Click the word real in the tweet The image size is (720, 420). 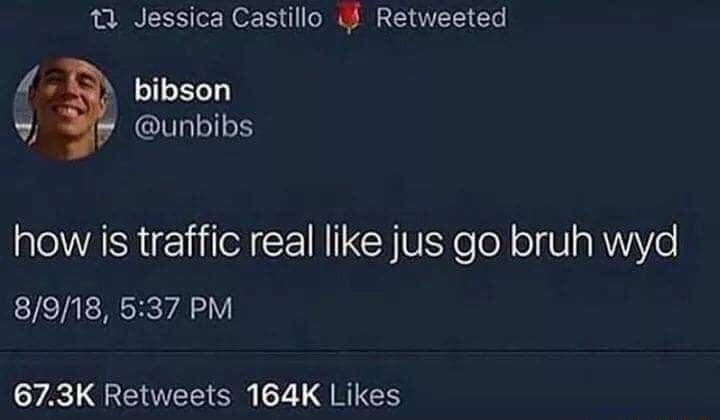[x=278, y=241]
